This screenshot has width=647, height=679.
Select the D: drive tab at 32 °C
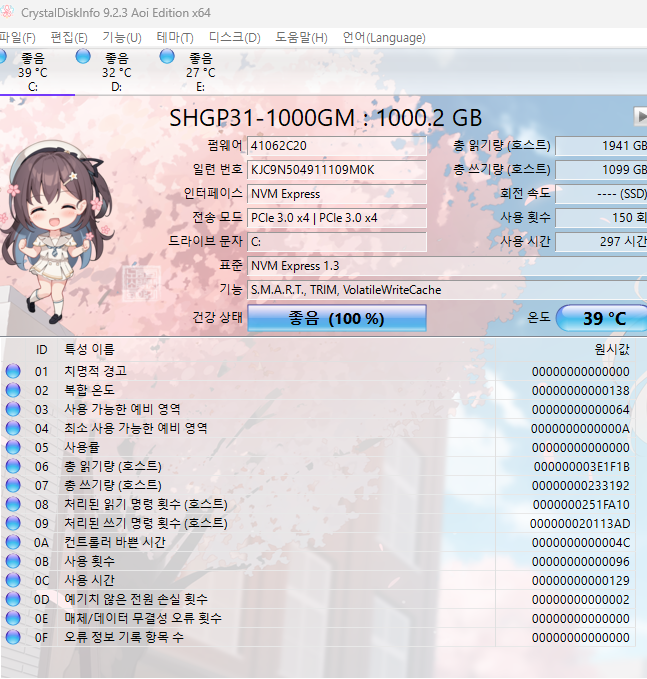(116, 71)
